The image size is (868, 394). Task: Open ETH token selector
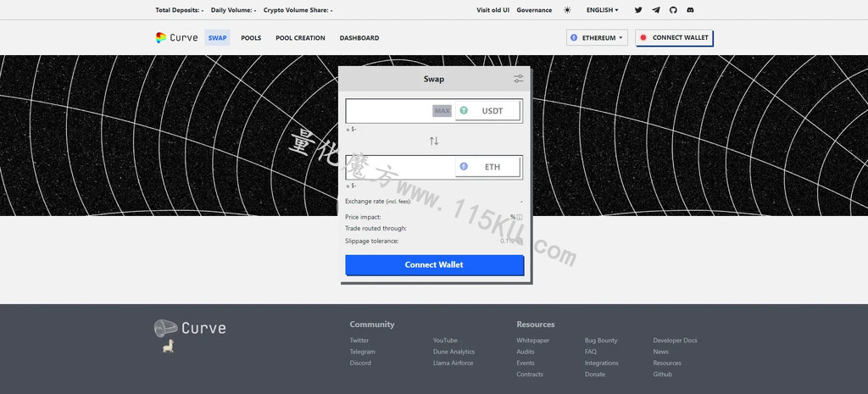487,167
